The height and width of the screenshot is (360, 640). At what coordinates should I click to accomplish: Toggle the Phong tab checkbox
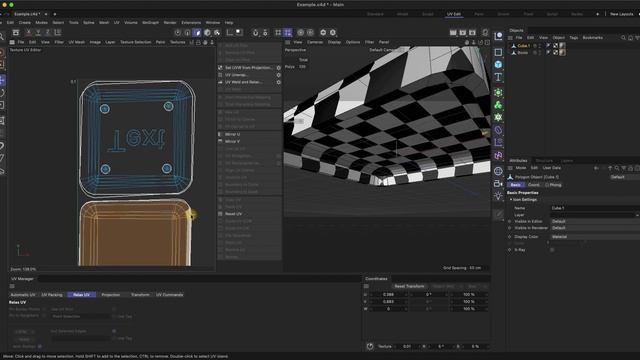tap(547, 185)
